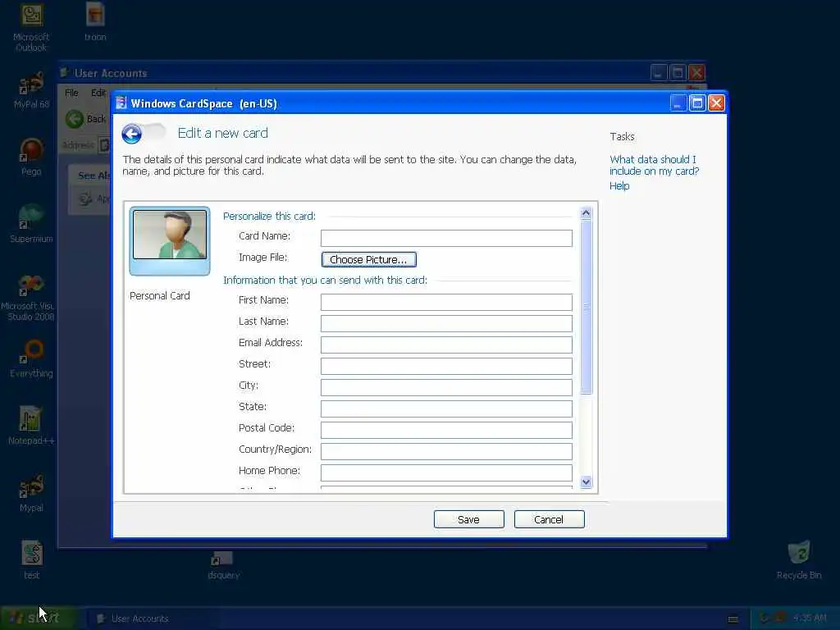The height and width of the screenshot is (630, 840).
Task: Click the card form scrollbar thumb
Action: [x=586, y=307]
